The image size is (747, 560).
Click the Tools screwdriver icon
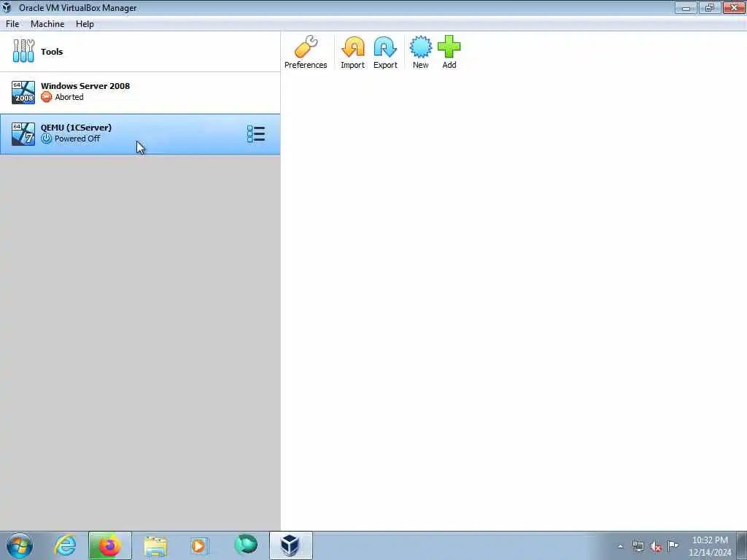pos(23,51)
